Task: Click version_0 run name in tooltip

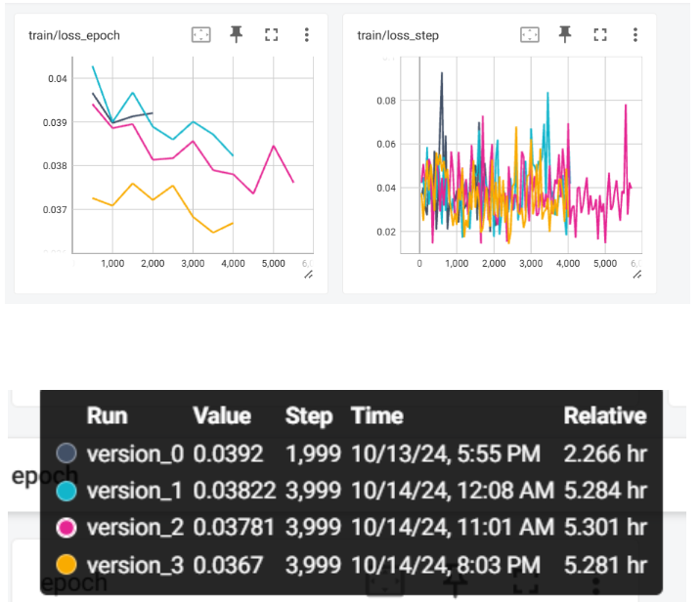Action: point(135,453)
